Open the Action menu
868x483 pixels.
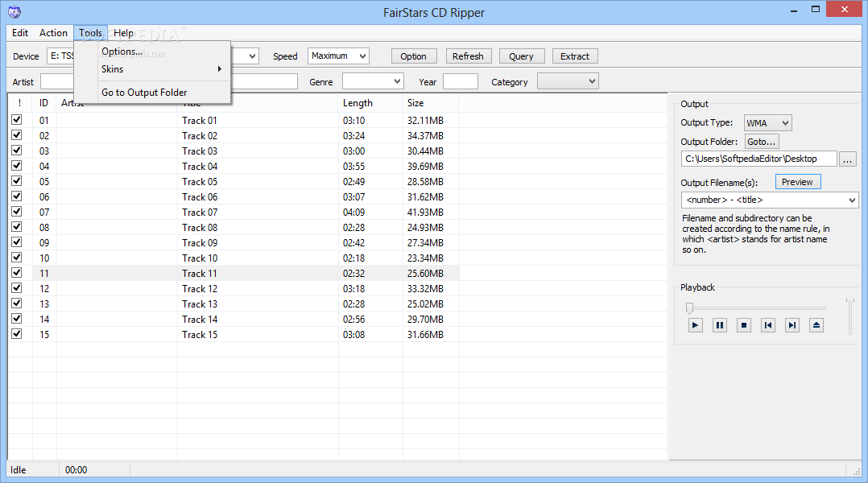(53, 33)
